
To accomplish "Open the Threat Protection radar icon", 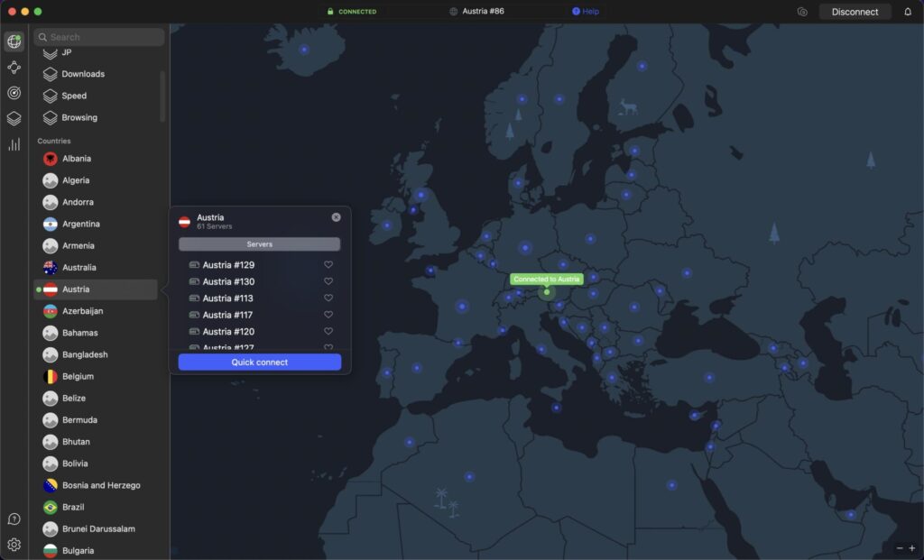I will (14, 93).
